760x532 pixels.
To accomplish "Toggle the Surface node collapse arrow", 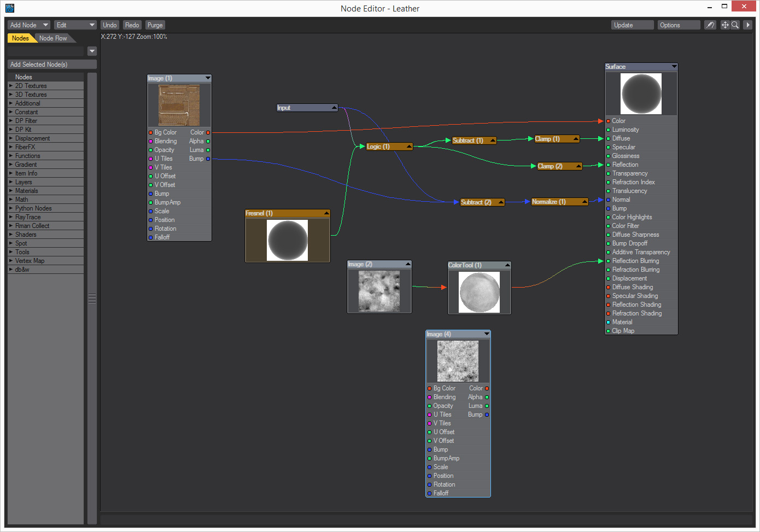I will coord(674,67).
